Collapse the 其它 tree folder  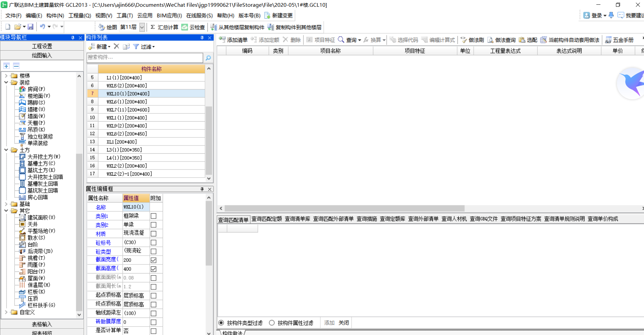[x=6, y=211]
